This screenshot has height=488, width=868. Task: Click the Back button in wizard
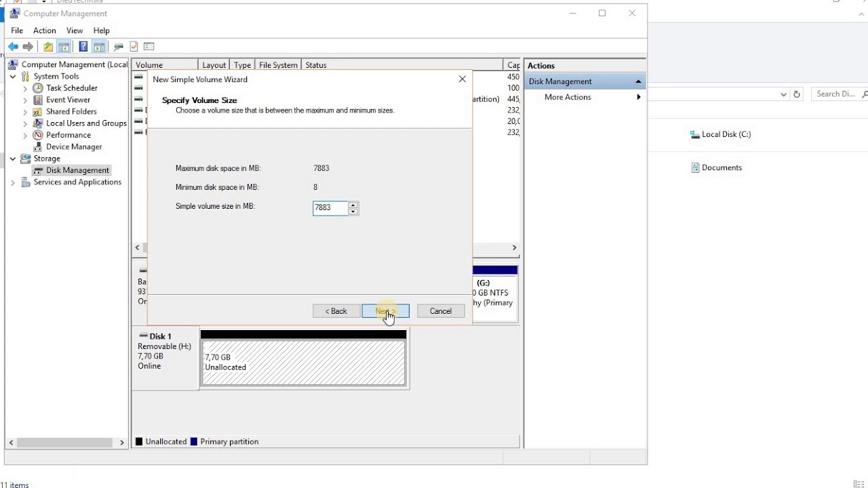336,311
